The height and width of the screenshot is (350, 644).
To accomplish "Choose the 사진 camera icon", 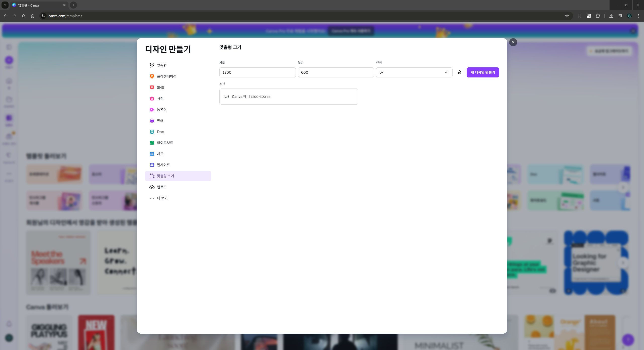I will [152, 99].
